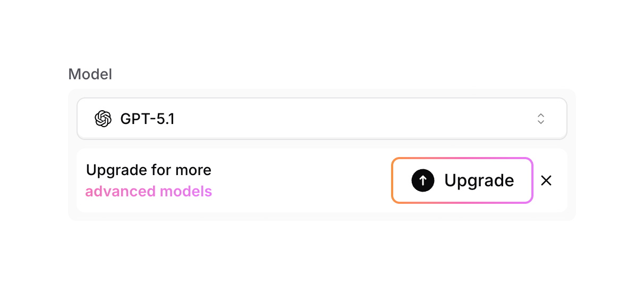
Task: Click the 'Model' field label
Action: point(90,75)
